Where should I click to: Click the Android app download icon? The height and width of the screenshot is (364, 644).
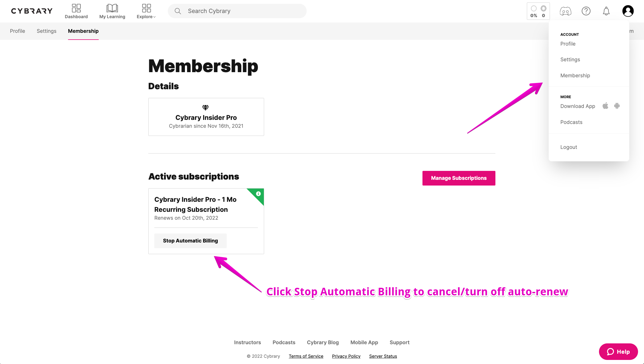(x=617, y=106)
